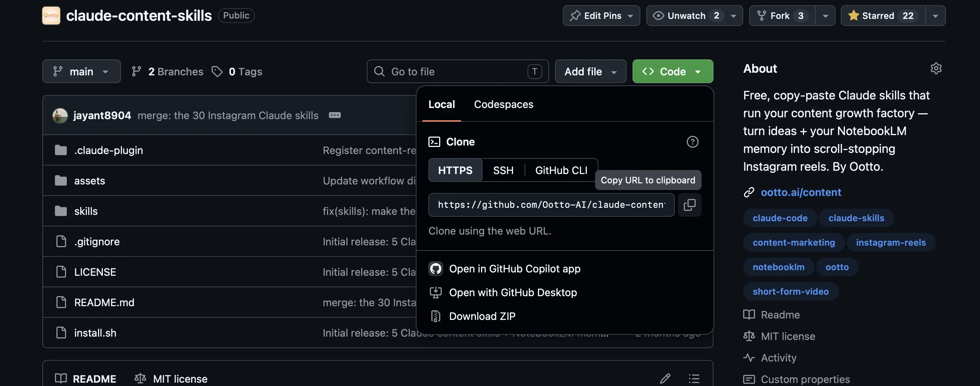This screenshot has width=980, height=386.
Task: Switch to the Codespaces tab
Action: [x=503, y=105]
